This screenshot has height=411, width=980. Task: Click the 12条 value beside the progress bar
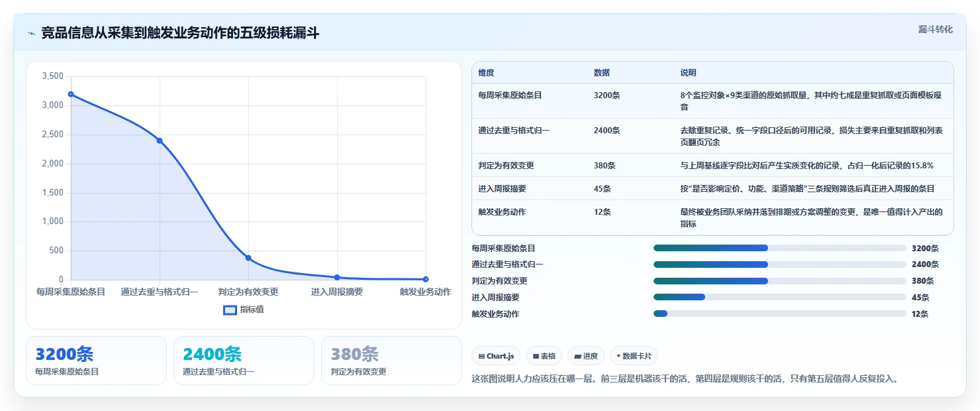tap(920, 314)
